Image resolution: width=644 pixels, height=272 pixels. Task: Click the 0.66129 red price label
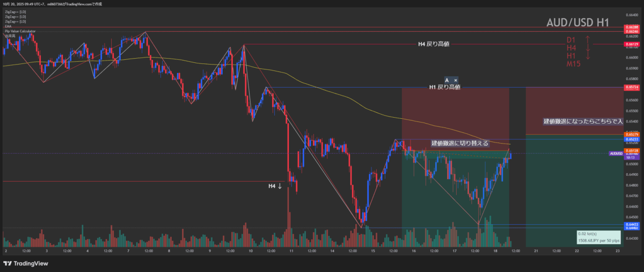click(632, 45)
